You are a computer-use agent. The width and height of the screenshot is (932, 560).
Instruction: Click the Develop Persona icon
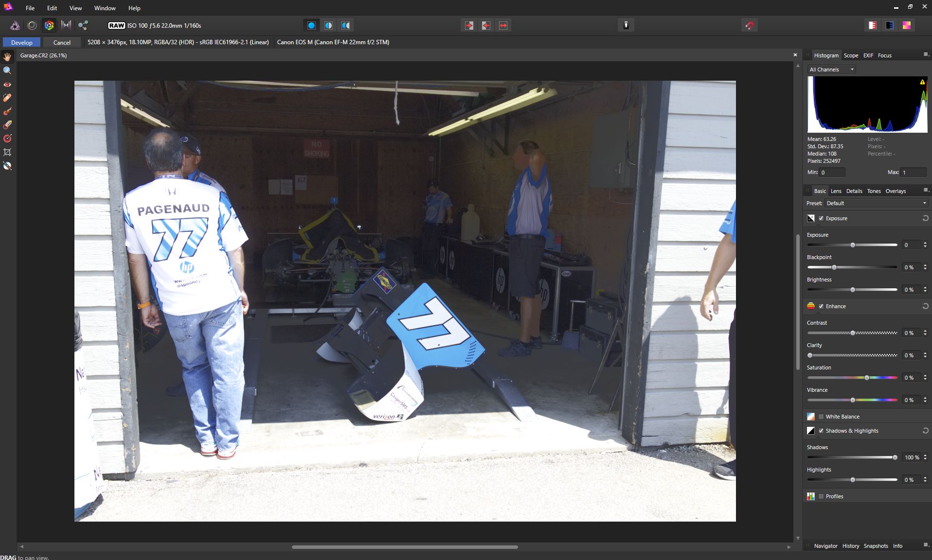tap(49, 25)
